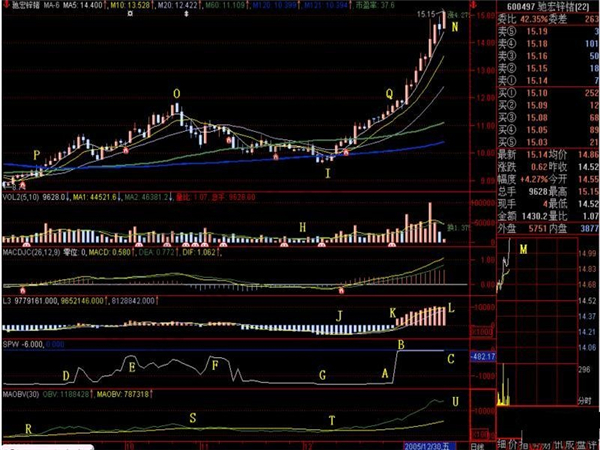This screenshot has height=450, width=600.
Task: Open the intraday price mini chart
Action: click(x=537, y=298)
